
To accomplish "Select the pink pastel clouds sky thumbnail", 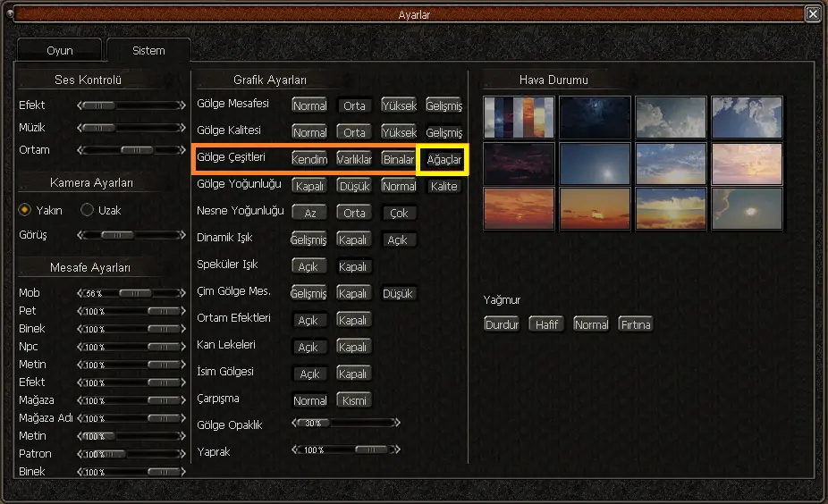I will (x=747, y=164).
